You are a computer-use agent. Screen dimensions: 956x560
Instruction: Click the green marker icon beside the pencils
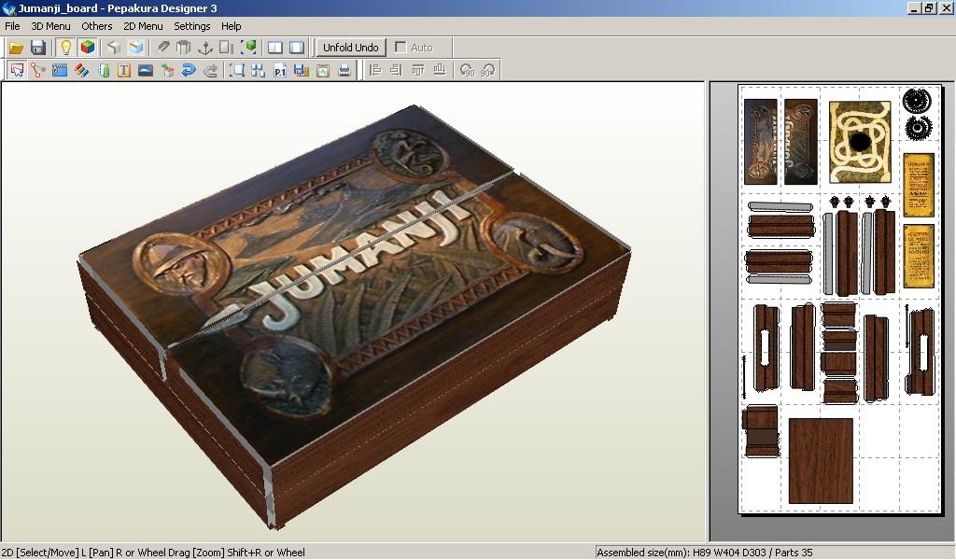104,71
